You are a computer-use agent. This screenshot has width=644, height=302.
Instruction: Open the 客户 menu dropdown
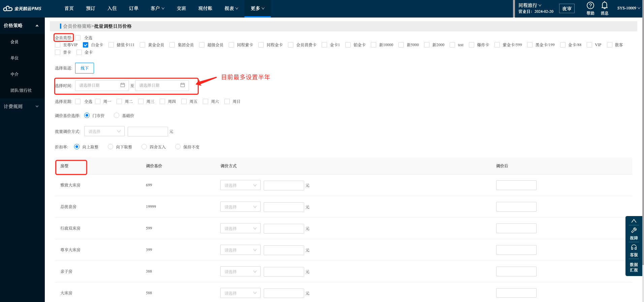point(157,8)
